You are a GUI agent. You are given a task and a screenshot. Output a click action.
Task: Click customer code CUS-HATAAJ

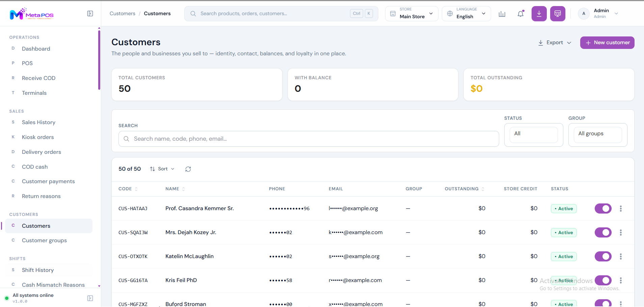point(133,209)
